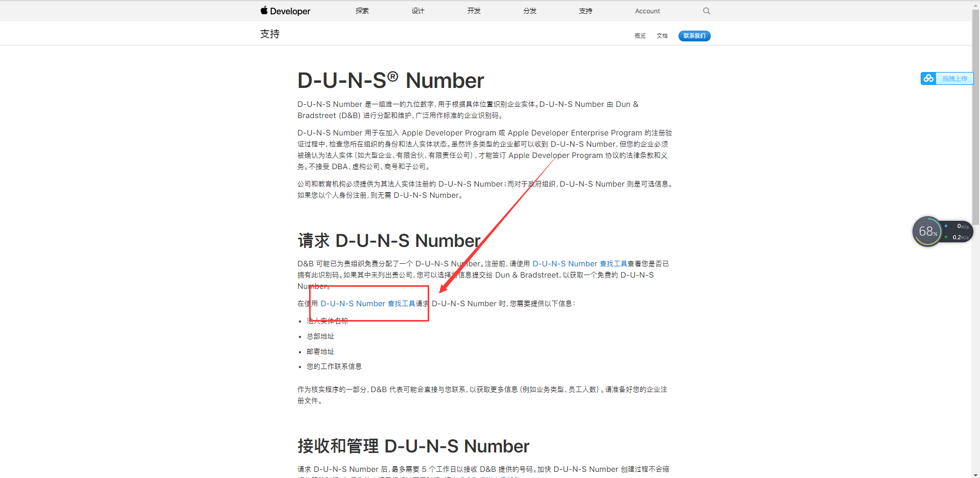The width and height of the screenshot is (980, 478).
Task: Click the paragraph starting 'D-U-N-S Number 用于在加入'
Action: click(x=485, y=150)
